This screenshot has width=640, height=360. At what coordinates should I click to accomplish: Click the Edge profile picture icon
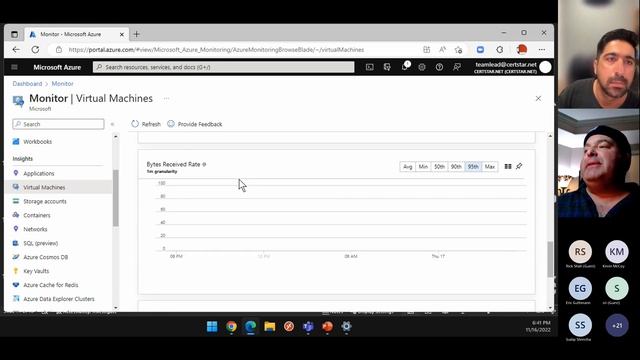coord(522,50)
